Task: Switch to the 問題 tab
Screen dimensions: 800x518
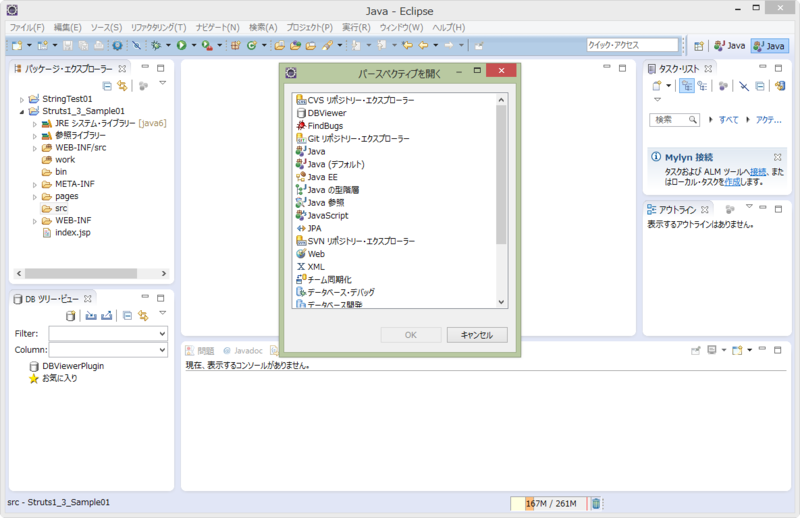Action: (x=201, y=351)
